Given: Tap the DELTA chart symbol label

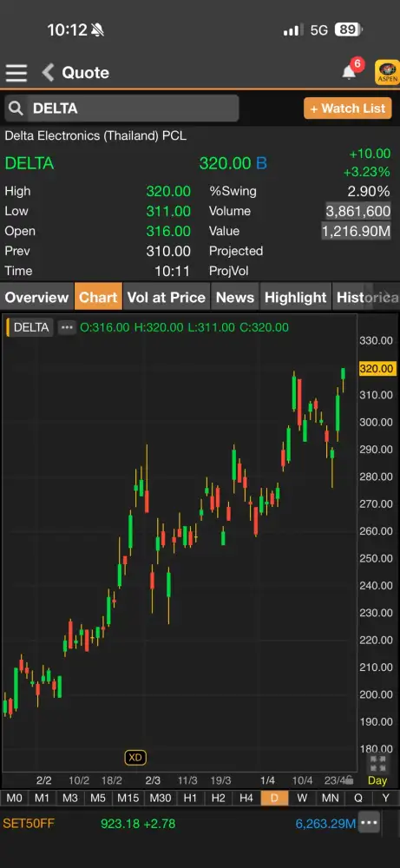Looking at the screenshot, I should pyautogui.click(x=31, y=327).
